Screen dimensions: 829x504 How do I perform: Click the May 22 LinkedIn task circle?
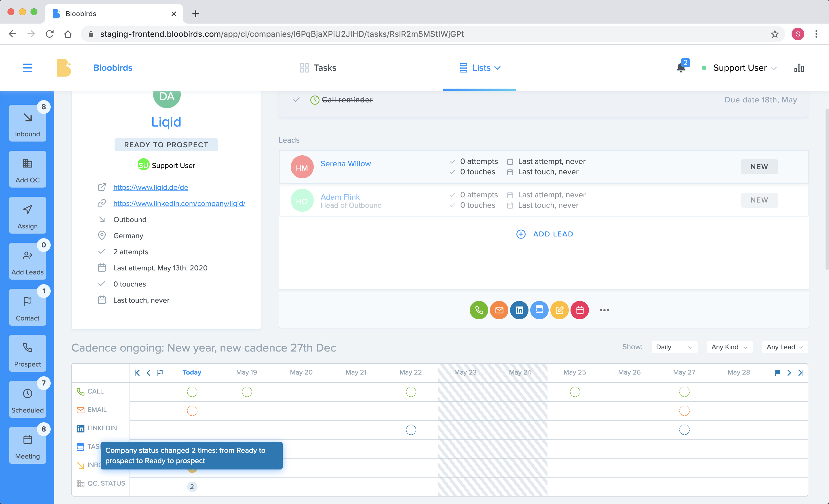click(x=411, y=430)
